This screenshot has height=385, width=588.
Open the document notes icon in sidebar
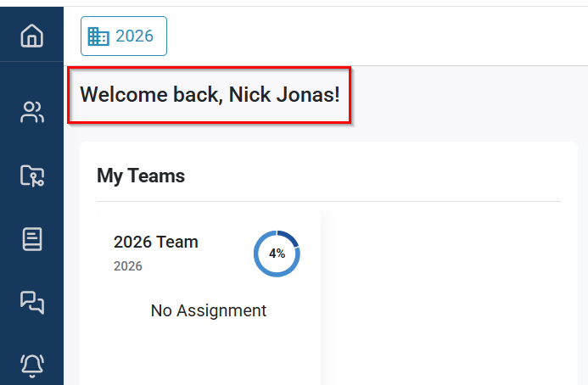click(x=31, y=239)
